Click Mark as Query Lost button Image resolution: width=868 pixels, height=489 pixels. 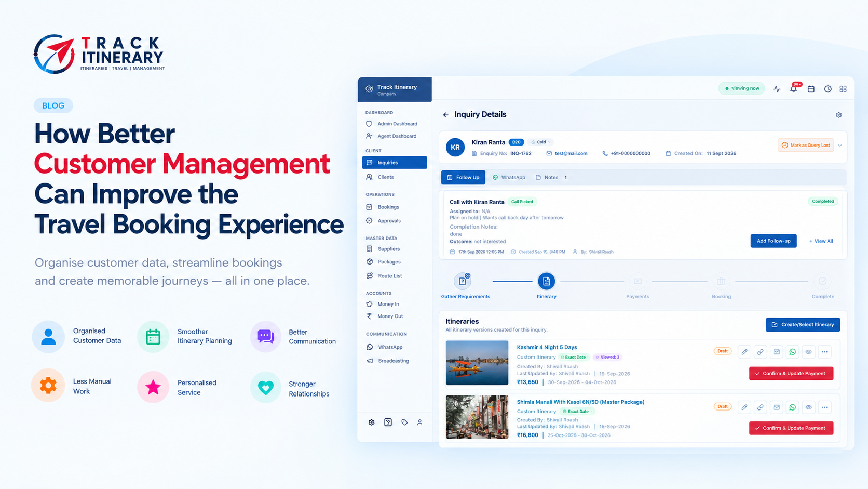[806, 145]
